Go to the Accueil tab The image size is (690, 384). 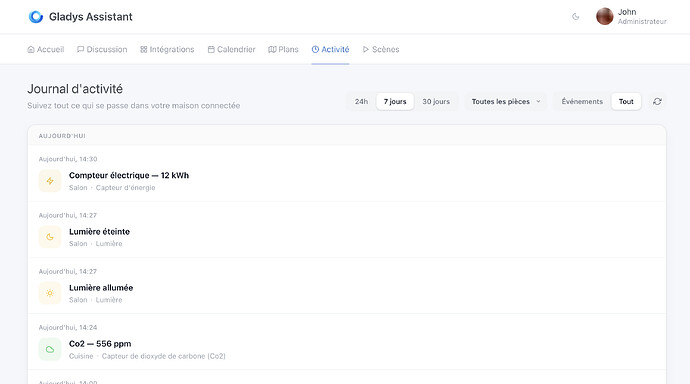pyautogui.click(x=46, y=49)
